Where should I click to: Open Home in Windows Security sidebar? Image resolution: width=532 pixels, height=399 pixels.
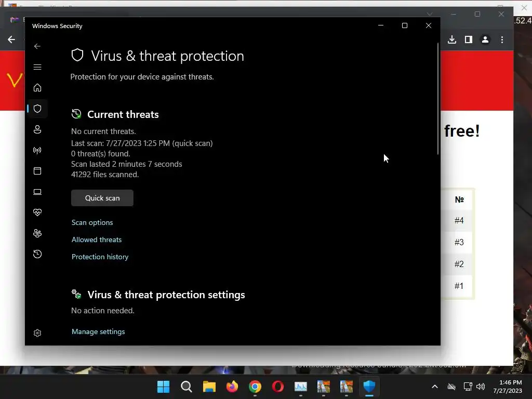pos(37,88)
